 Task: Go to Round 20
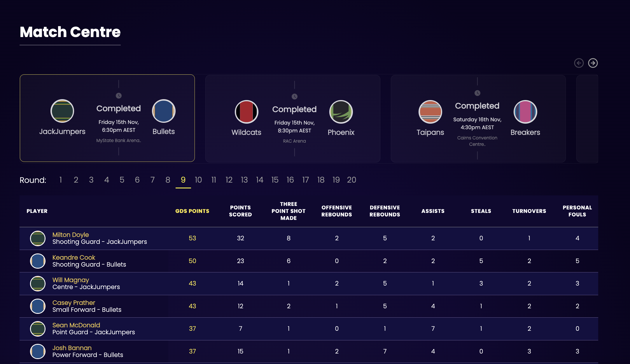[351, 180]
